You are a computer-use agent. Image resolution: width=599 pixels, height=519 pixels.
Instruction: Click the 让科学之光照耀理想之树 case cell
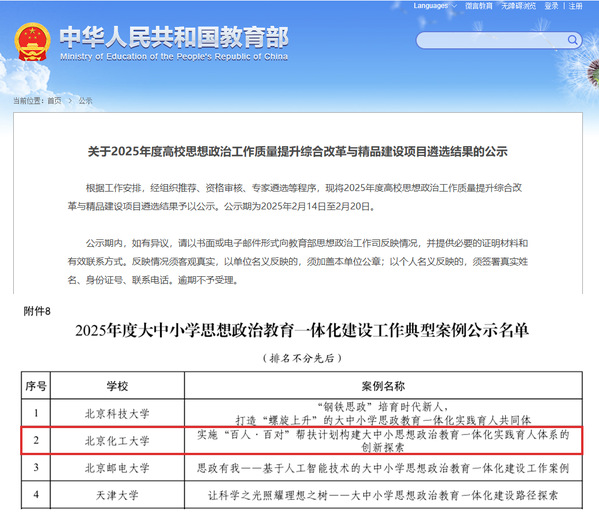[x=383, y=495]
